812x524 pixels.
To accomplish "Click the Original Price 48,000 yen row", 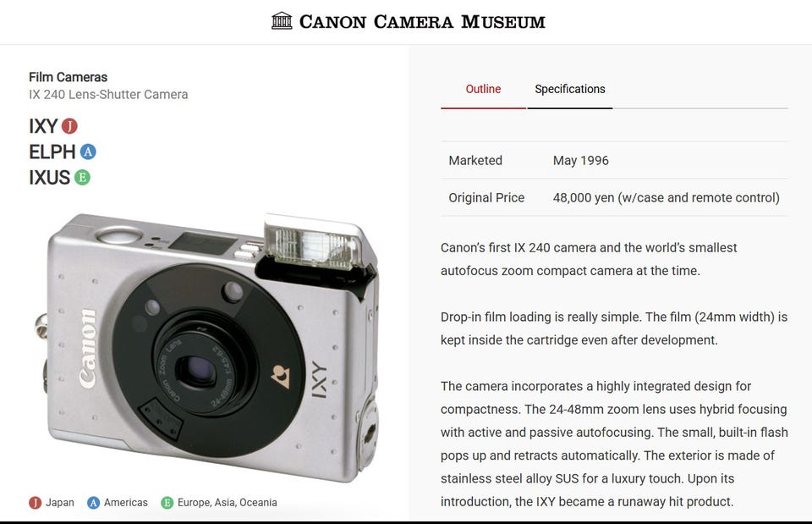I will point(615,197).
